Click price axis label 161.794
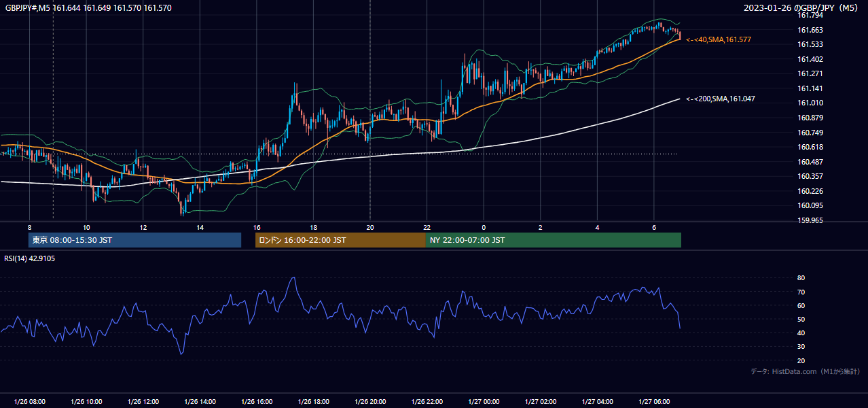This screenshot has width=868, height=408. click(x=810, y=15)
